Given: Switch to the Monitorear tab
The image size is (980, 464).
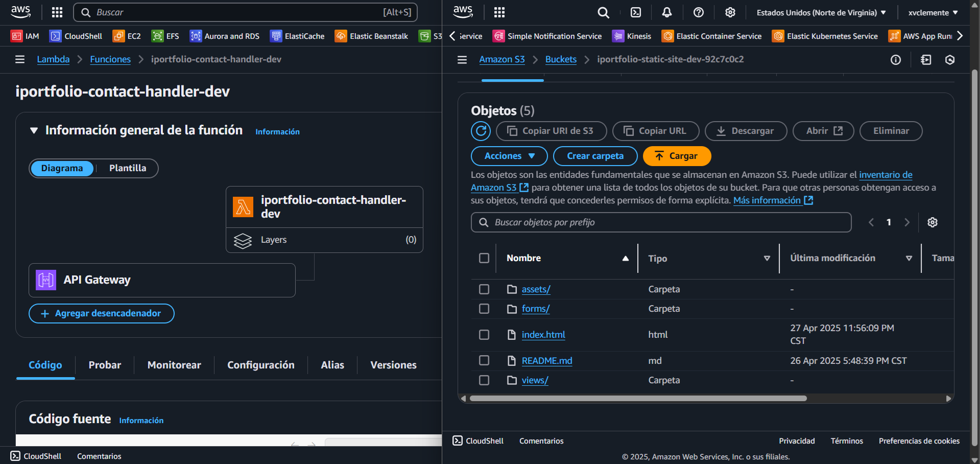Looking at the screenshot, I should tap(174, 365).
